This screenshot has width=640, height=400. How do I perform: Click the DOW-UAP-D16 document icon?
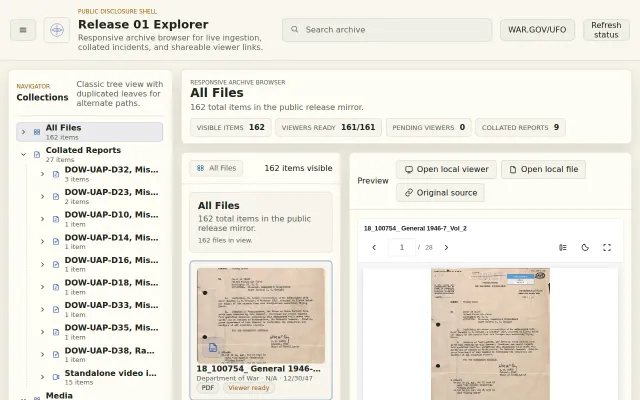tap(56, 264)
